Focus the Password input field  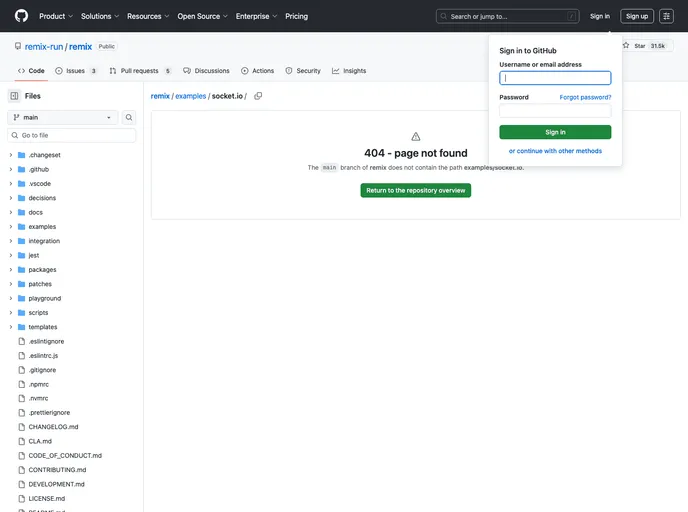coord(555,111)
